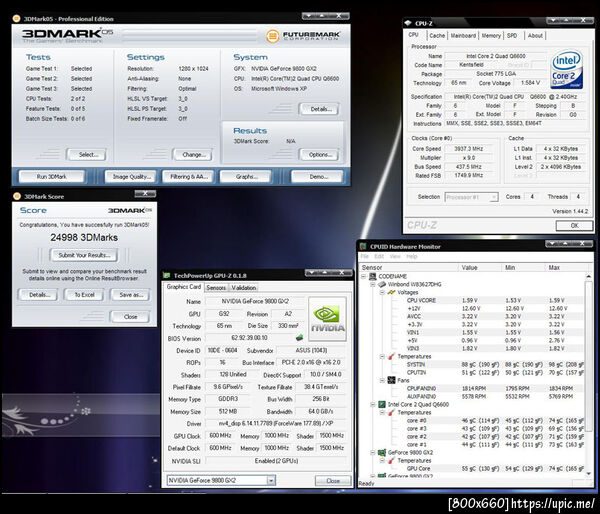Open processor Selection dropdown in CPU-Z
The height and width of the screenshot is (514, 600).
pyautogui.click(x=471, y=197)
